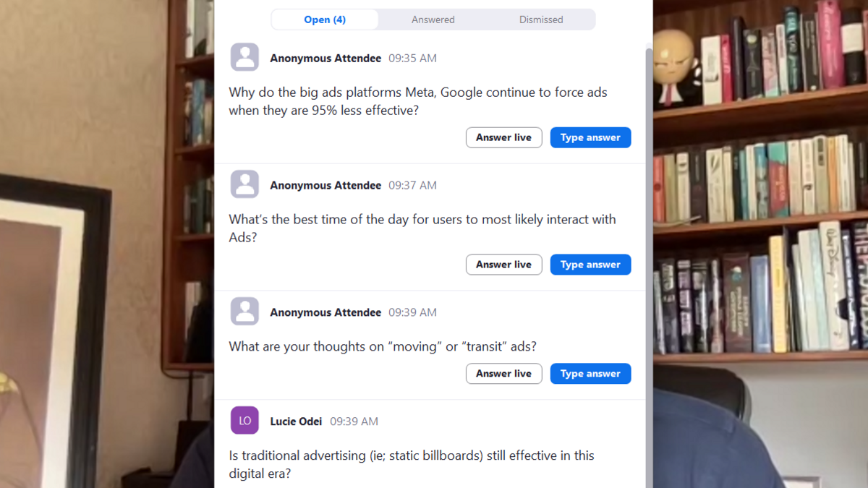The image size is (868, 488).
Task: Type answer for Meta, Google ads question
Action: click(590, 137)
